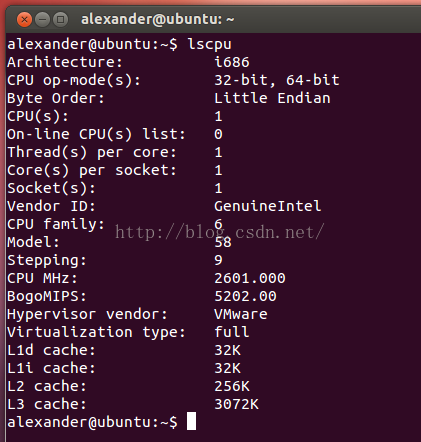This screenshot has width=421, height=442.
Task: Select the 'full' virtualization value
Action: (232, 332)
